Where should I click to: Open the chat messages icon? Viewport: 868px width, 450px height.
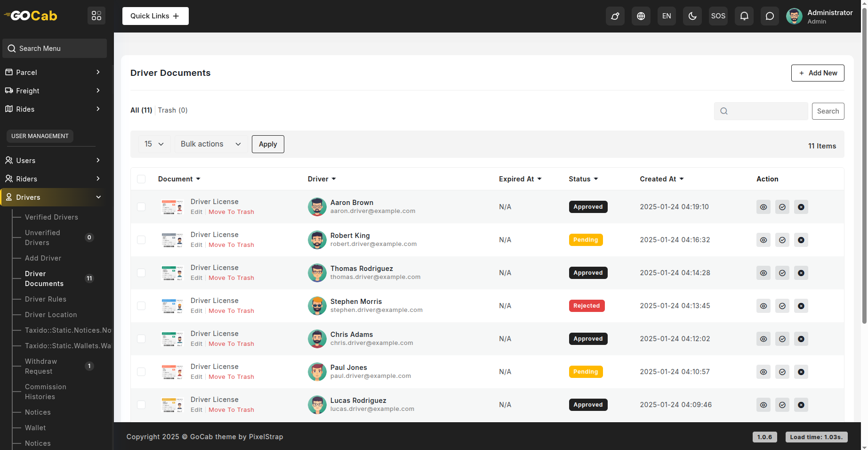point(770,16)
